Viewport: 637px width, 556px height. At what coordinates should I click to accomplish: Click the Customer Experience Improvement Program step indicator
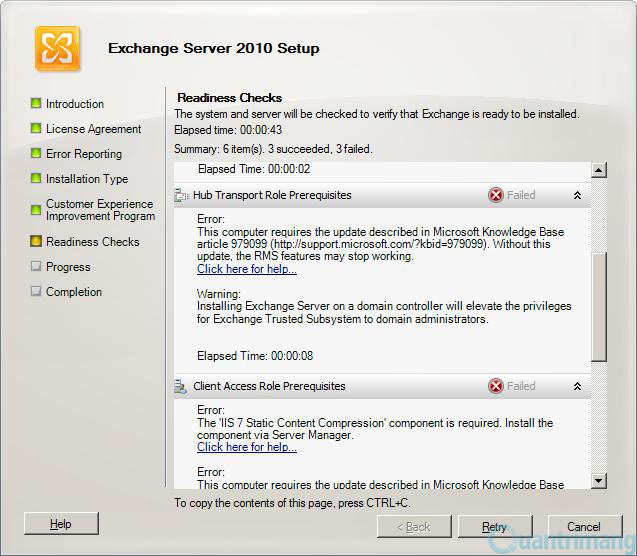(x=36, y=210)
